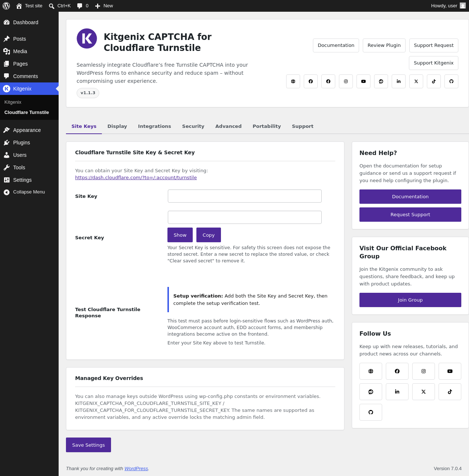469x476 pixels.
Task: Select the Site Keys tab
Action: (x=84, y=126)
